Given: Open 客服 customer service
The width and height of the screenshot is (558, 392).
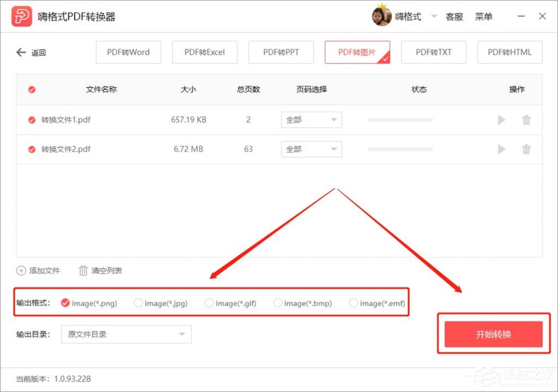Looking at the screenshot, I should (x=454, y=16).
